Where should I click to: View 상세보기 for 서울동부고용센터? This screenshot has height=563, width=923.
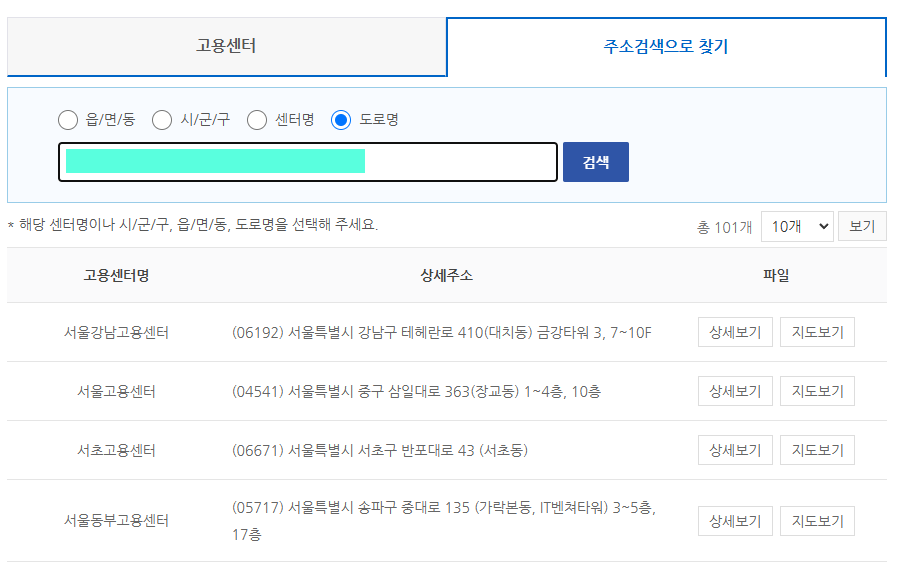pos(735,521)
